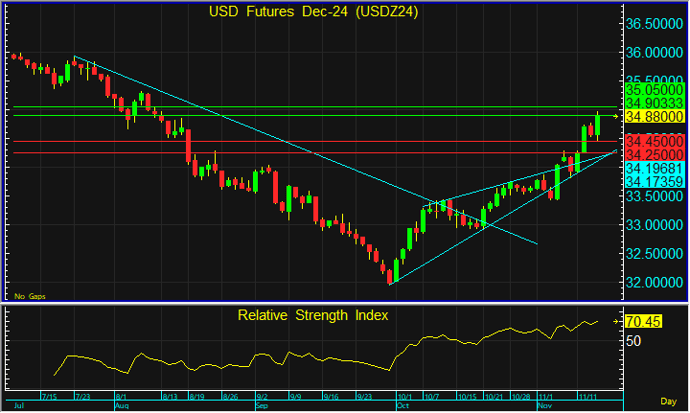This screenshot has height=413, width=690.
Task: Click the latest green candlestick
Action: 597,124
